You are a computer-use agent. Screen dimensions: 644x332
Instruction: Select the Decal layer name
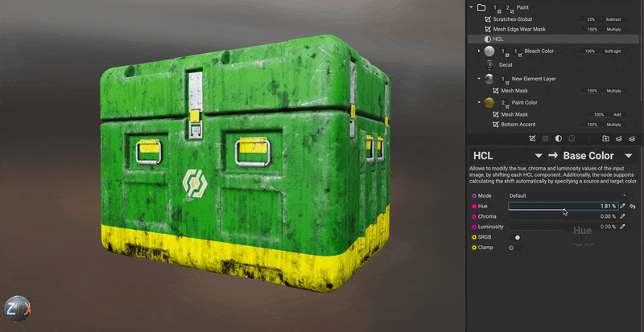pos(506,65)
